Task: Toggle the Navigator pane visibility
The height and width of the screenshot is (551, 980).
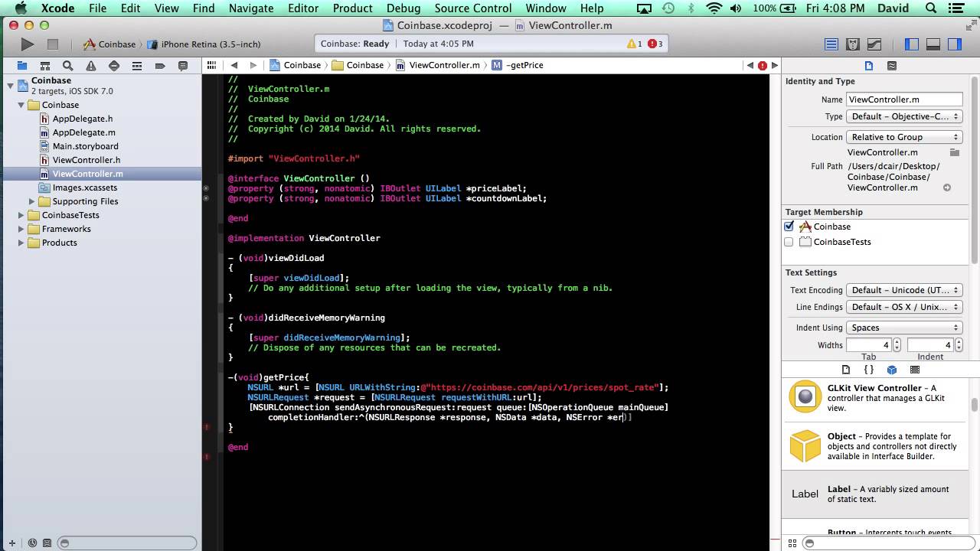Action: tap(911, 44)
